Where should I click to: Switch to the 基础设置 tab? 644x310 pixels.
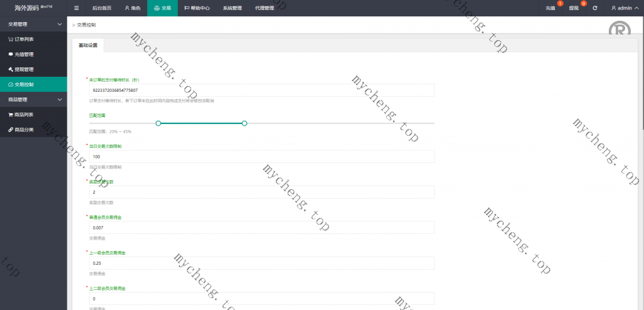(x=88, y=45)
